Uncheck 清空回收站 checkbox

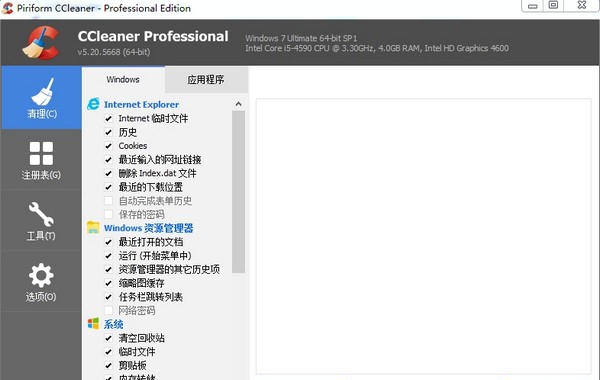pyautogui.click(x=109, y=338)
